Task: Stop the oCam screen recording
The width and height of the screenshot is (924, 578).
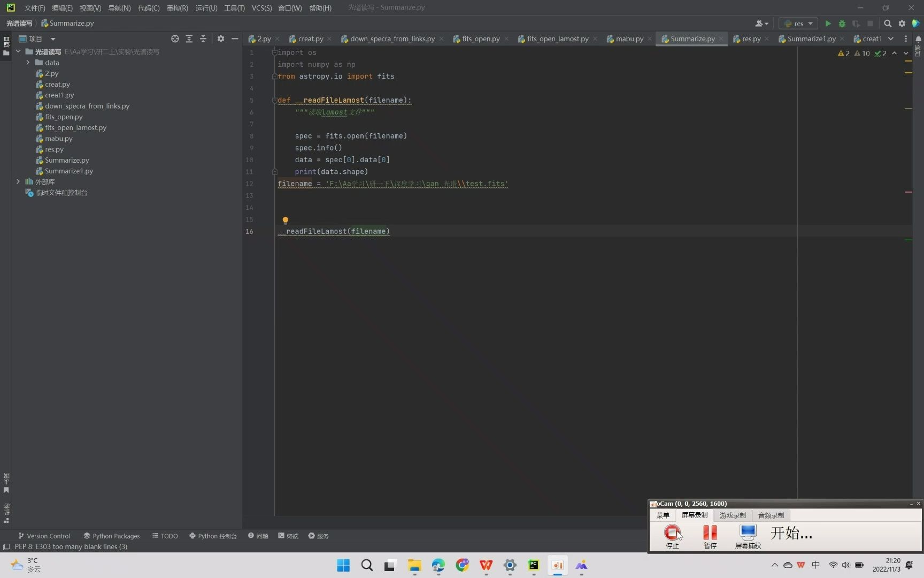Action: [672, 533]
